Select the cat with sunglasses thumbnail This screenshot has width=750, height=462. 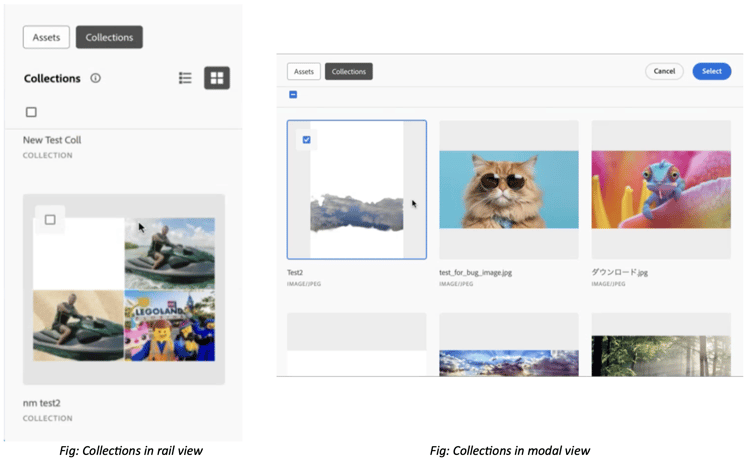pos(509,190)
